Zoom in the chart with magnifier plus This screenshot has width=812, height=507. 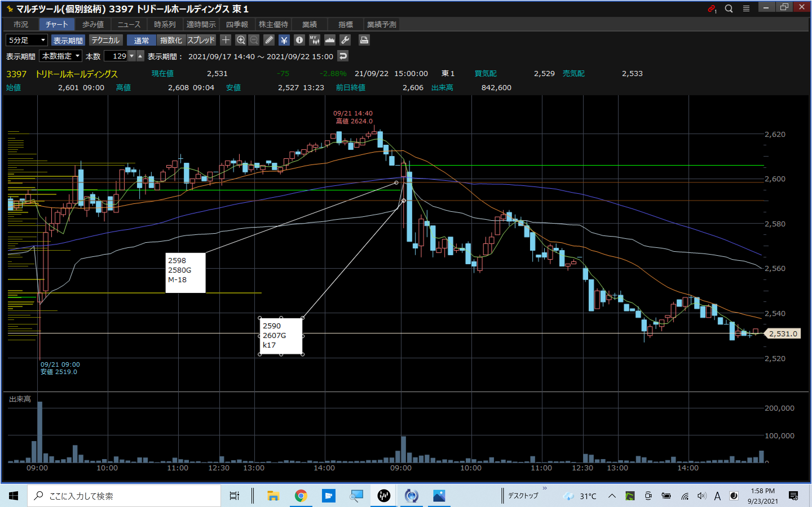coord(240,40)
